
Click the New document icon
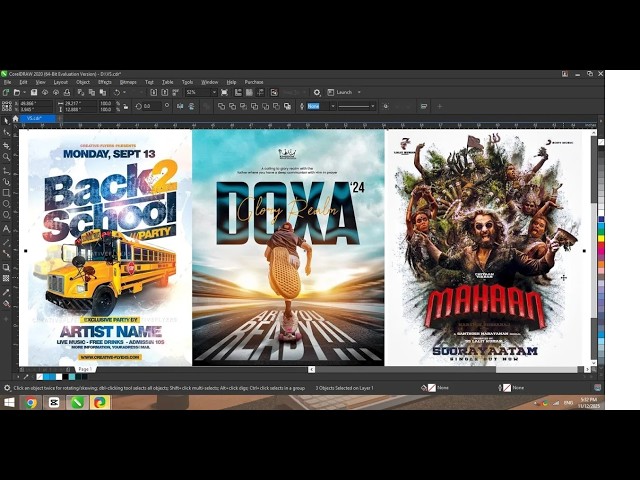point(6,93)
